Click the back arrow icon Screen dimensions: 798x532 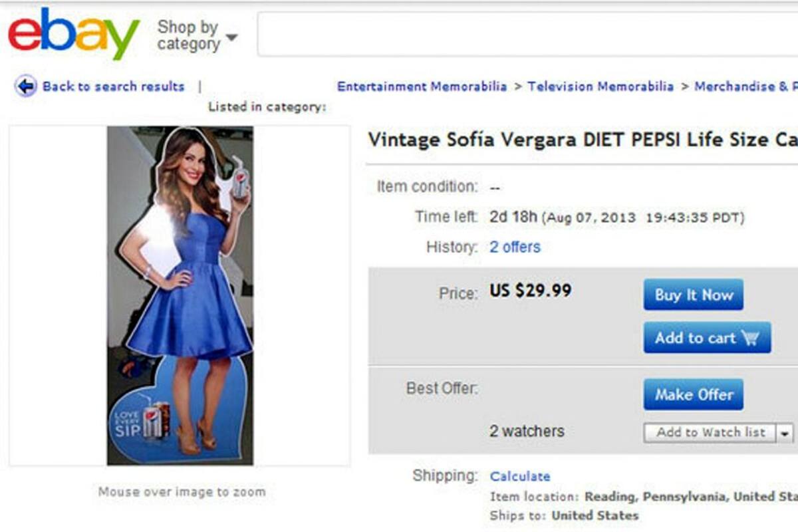(26, 86)
